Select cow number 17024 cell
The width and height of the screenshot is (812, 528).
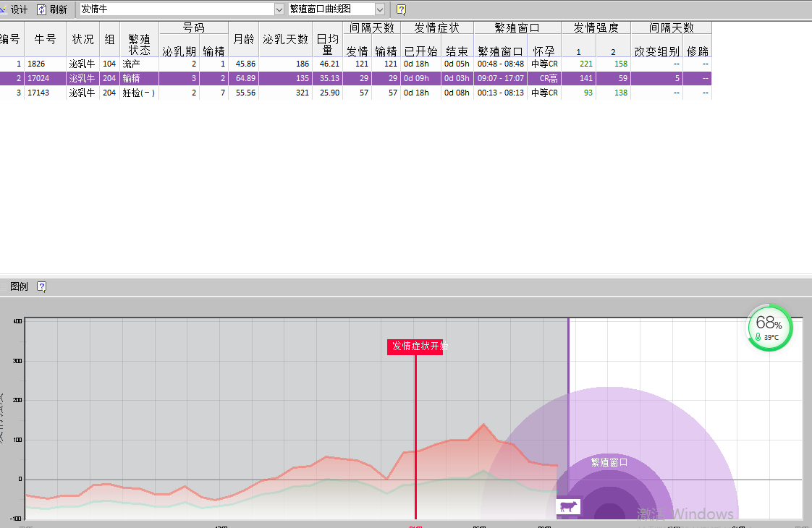(45, 78)
